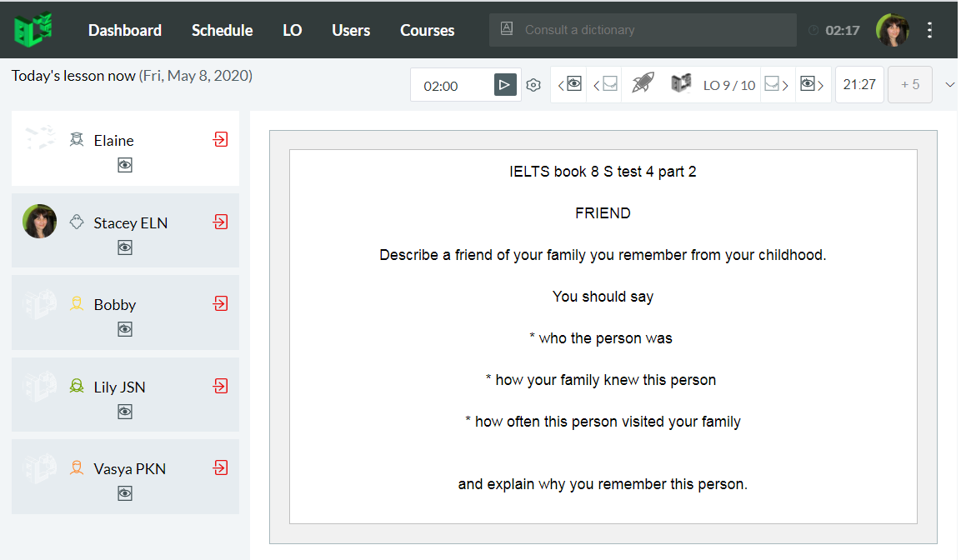Click the 'Today's lesson now' heading
961x560 pixels.
[73, 76]
